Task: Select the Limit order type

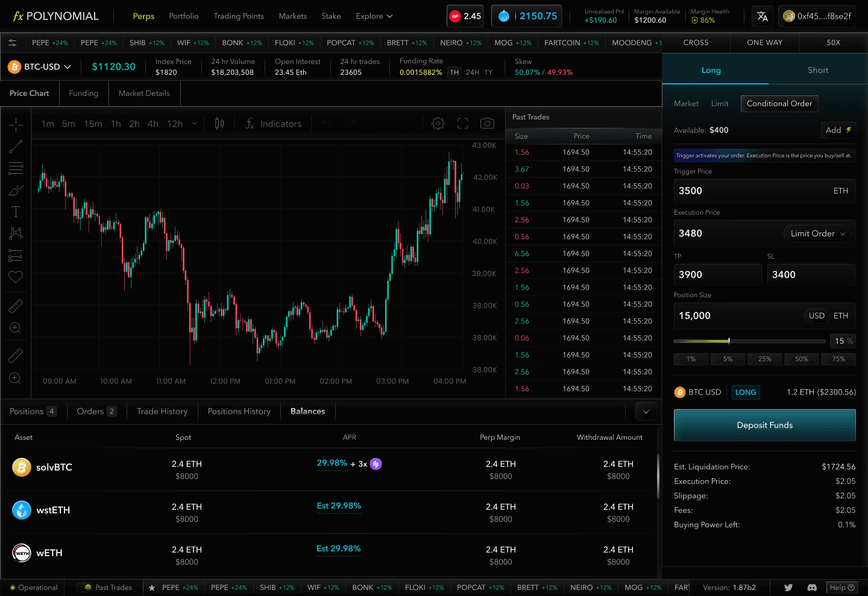Action: tap(720, 104)
